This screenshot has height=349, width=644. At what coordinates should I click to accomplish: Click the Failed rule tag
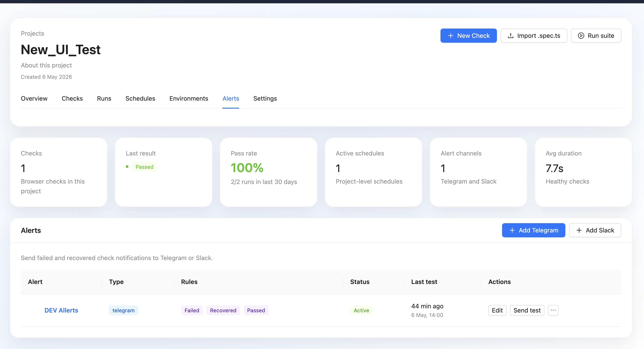click(x=192, y=310)
